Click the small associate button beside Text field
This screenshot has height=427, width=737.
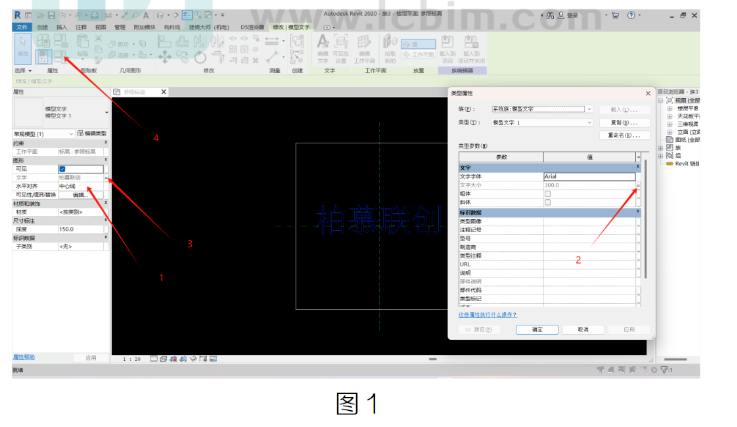[x=106, y=178]
